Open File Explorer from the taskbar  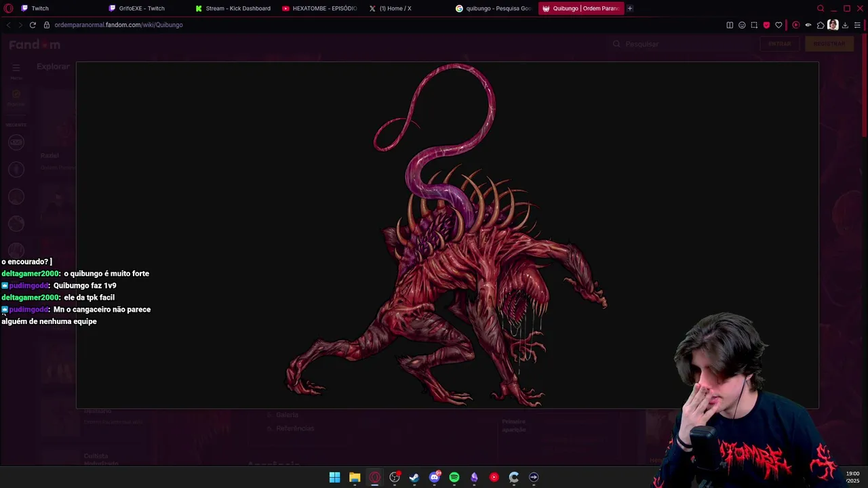pos(355,477)
